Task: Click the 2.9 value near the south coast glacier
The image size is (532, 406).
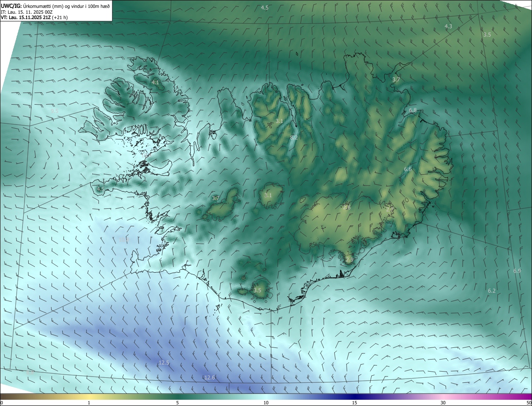Action: click(349, 259)
